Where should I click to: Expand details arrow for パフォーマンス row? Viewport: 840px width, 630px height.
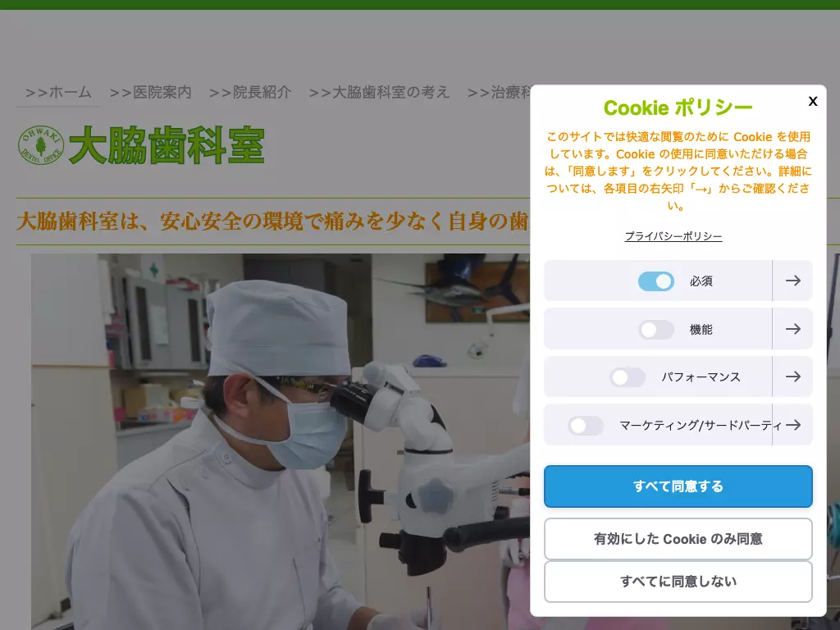[x=793, y=377]
